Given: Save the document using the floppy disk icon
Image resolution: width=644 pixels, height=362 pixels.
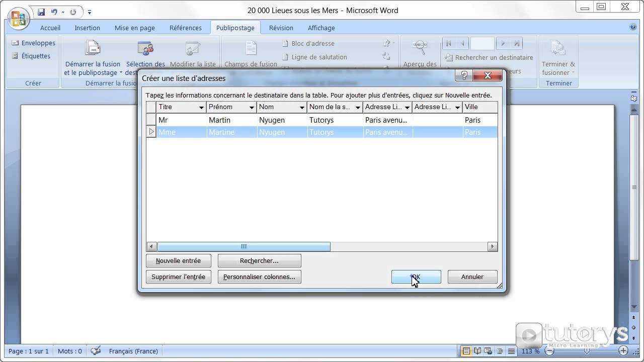Looking at the screenshot, I should (41, 12).
